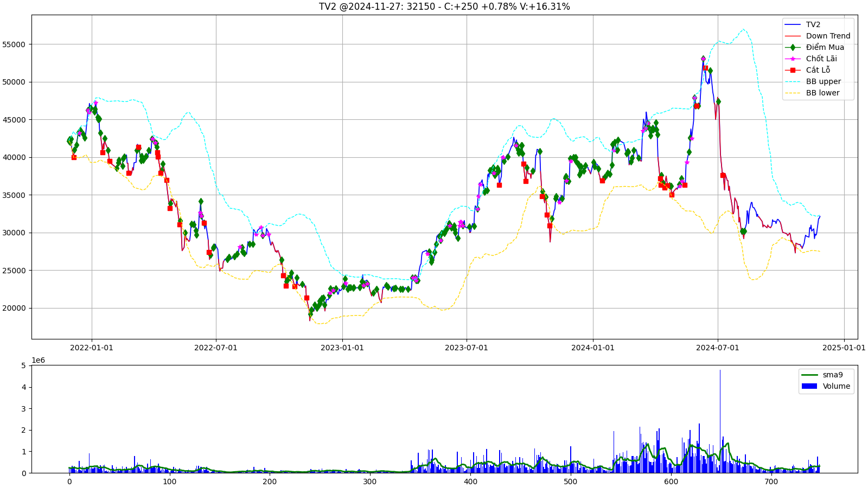Click the 25000 y-axis label
This screenshot has height=488, width=868.
[15, 271]
